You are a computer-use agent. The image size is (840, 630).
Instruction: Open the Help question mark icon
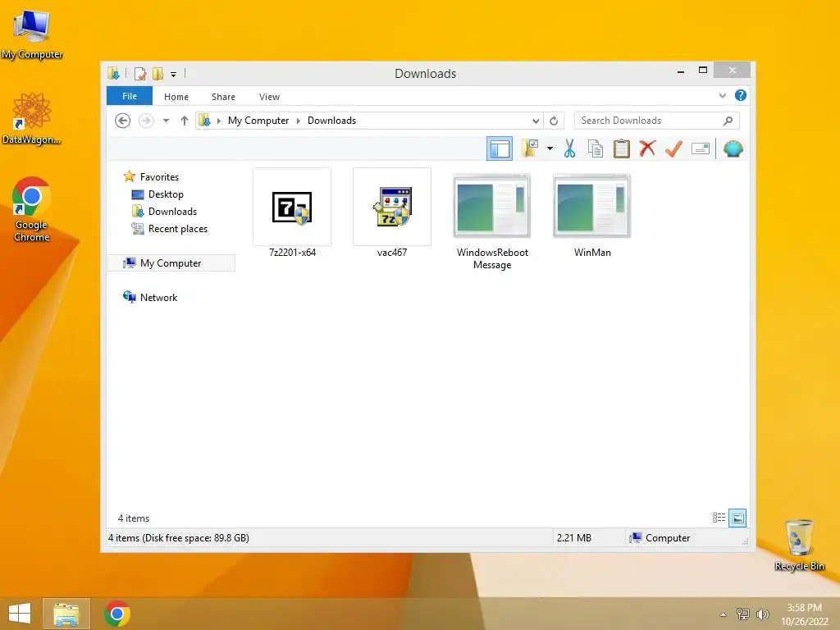(x=741, y=95)
